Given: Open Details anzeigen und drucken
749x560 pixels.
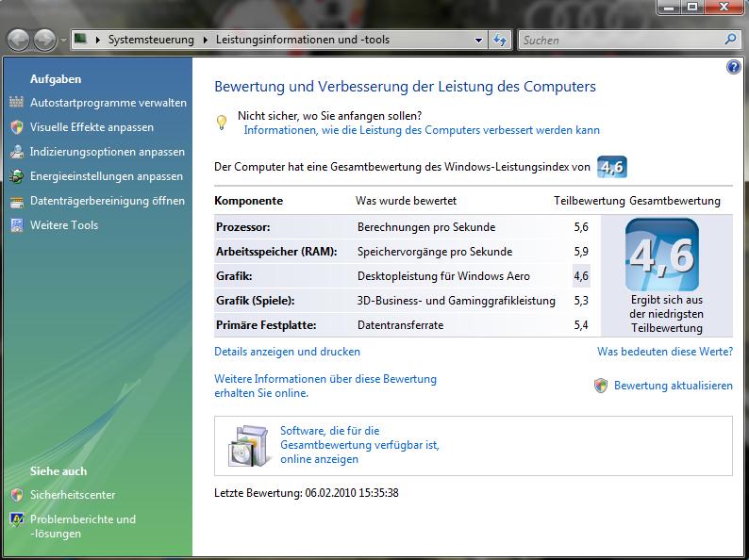Looking at the screenshot, I should point(287,352).
